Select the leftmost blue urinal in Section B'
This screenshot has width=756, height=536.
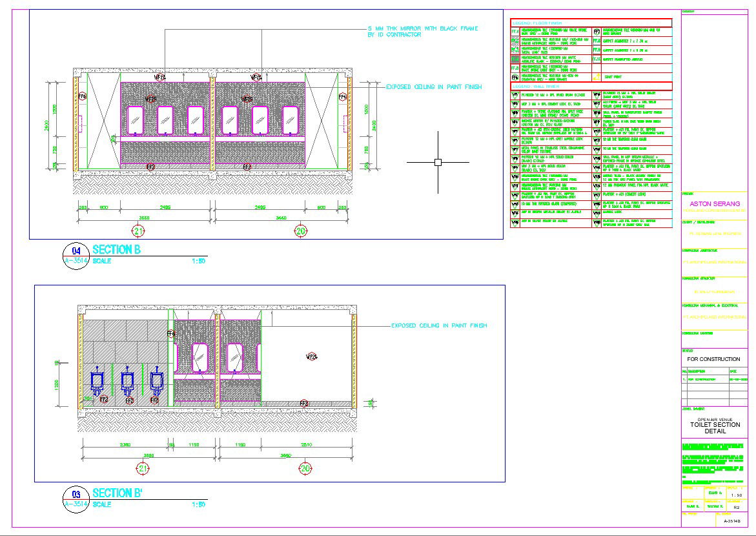click(97, 381)
